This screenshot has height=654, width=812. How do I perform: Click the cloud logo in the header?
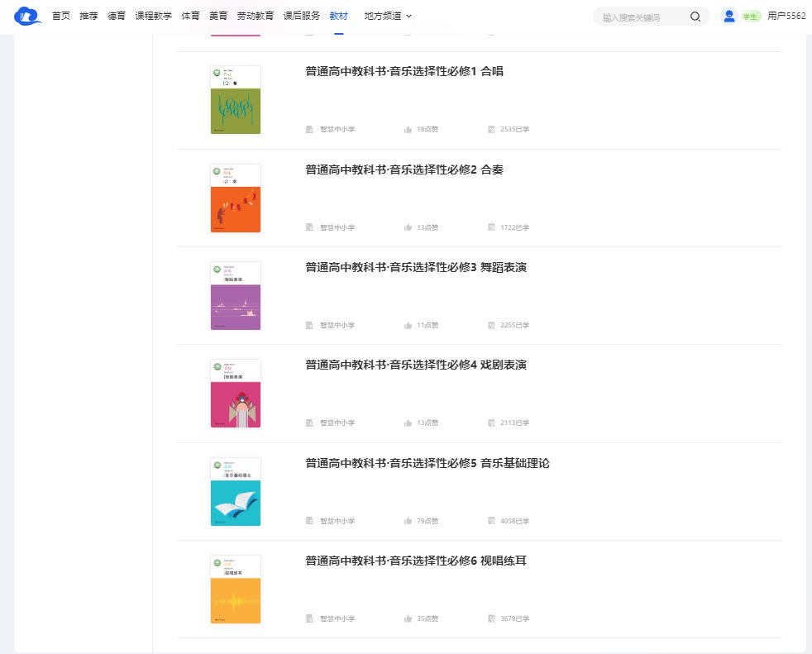point(27,16)
